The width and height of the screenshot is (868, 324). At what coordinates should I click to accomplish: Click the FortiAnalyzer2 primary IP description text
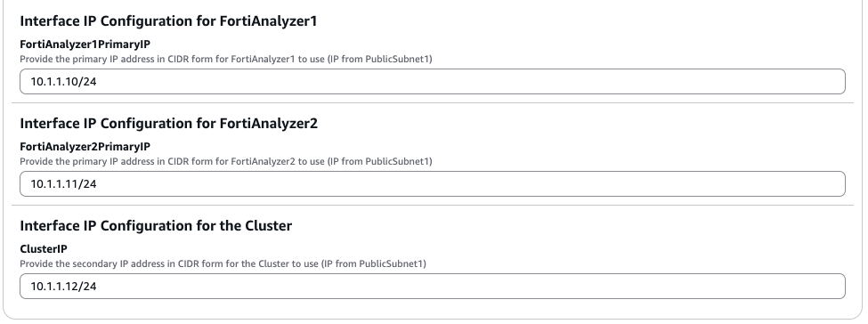226,161
